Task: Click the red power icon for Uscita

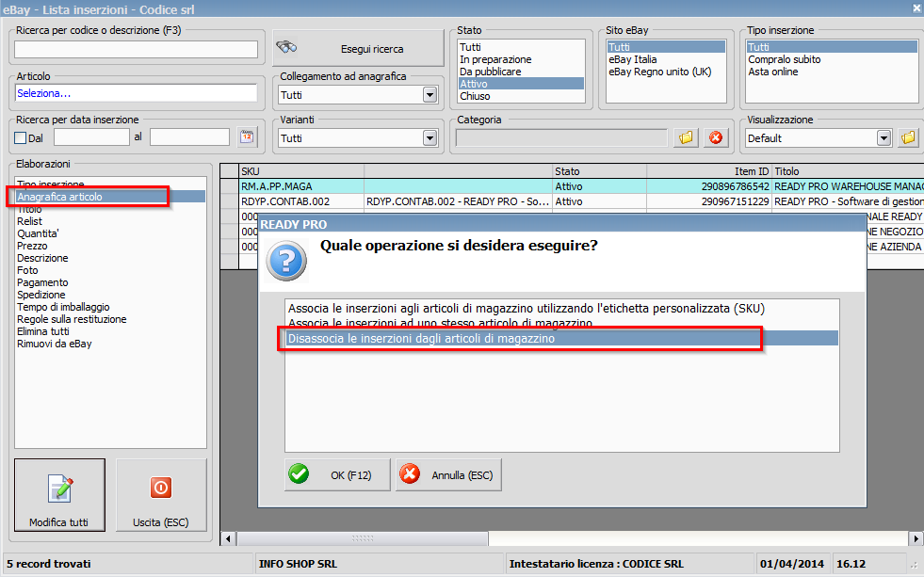Action: coord(161,488)
